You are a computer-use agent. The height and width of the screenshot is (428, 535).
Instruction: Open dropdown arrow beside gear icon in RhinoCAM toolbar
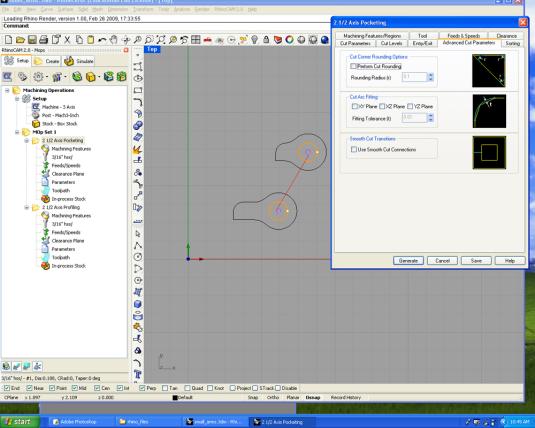47,77
